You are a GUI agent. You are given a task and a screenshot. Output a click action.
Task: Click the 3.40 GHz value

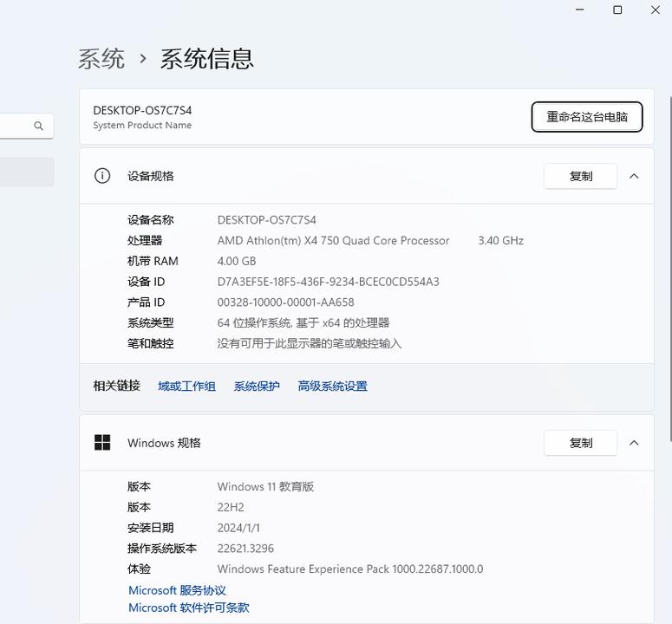pyautogui.click(x=501, y=241)
